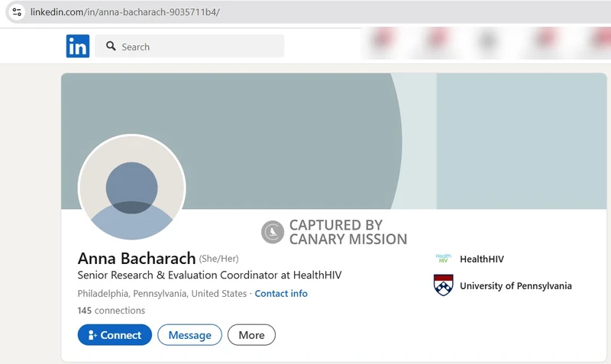611x364 pixels.
Task: Click the 145 connections text
Action: pyautogui.click(x=111, y=311)
